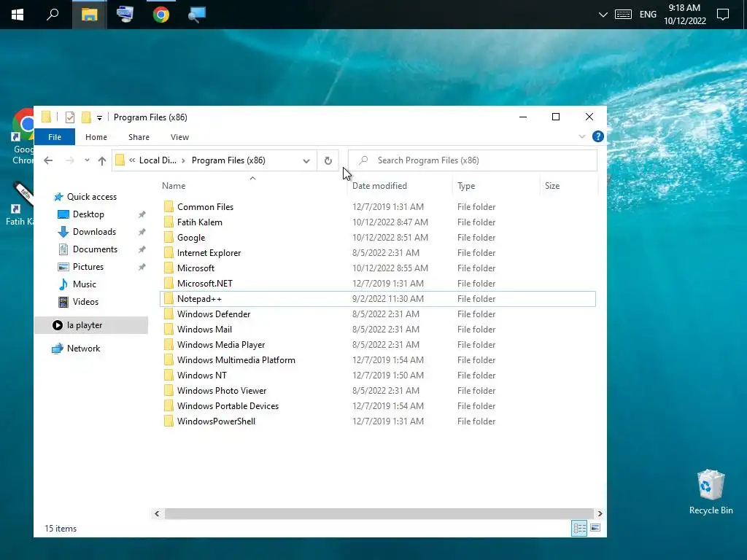Screen dimensions: 747x560
Task: Sort by the Type column header
Action: click(x=466, y=186)
